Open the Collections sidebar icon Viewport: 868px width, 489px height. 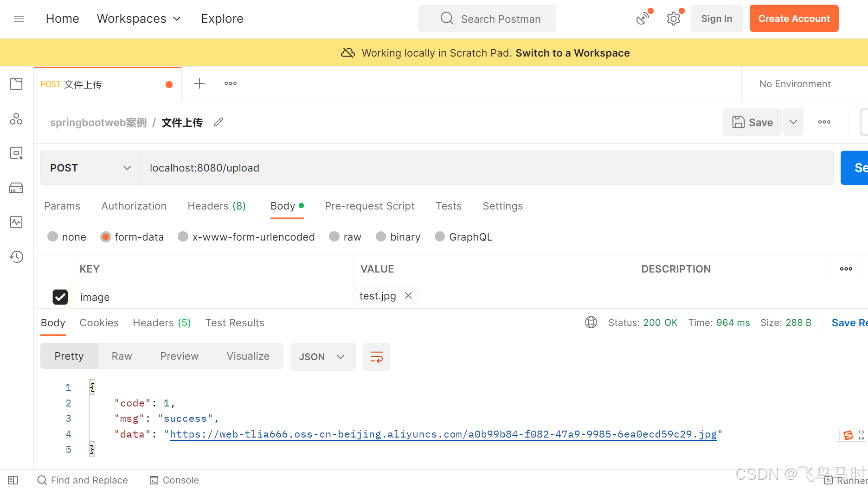(16, 84)
